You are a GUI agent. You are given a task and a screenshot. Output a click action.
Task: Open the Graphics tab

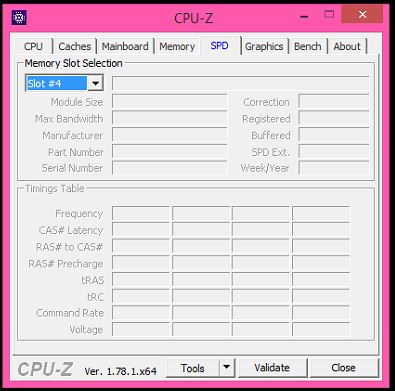pos(264,46)
